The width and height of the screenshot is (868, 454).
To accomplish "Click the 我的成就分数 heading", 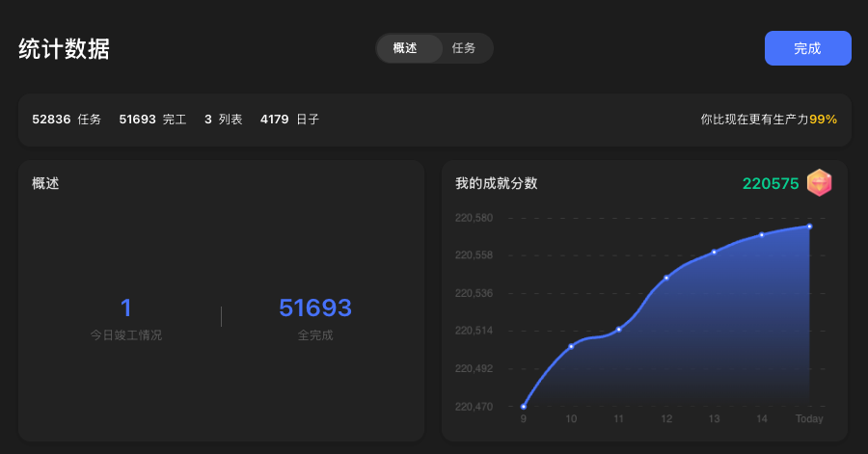I will tap(496, 183).
